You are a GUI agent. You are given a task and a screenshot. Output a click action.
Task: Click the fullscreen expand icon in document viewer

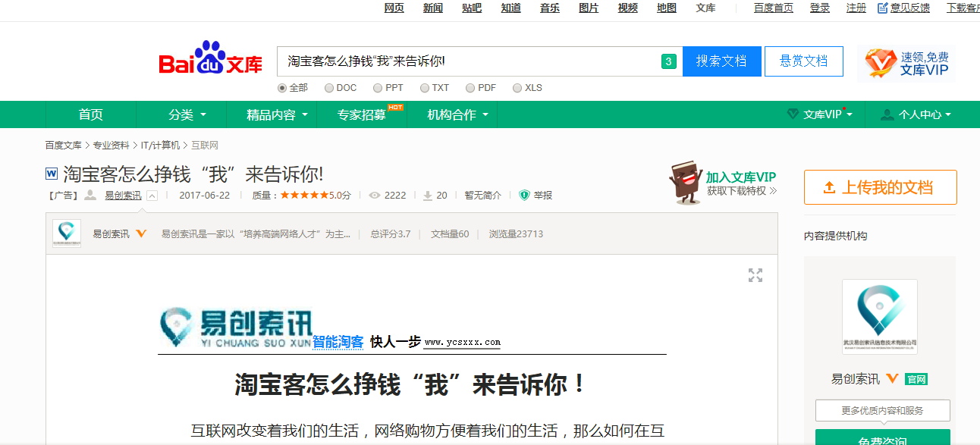[x=755, y=275]
